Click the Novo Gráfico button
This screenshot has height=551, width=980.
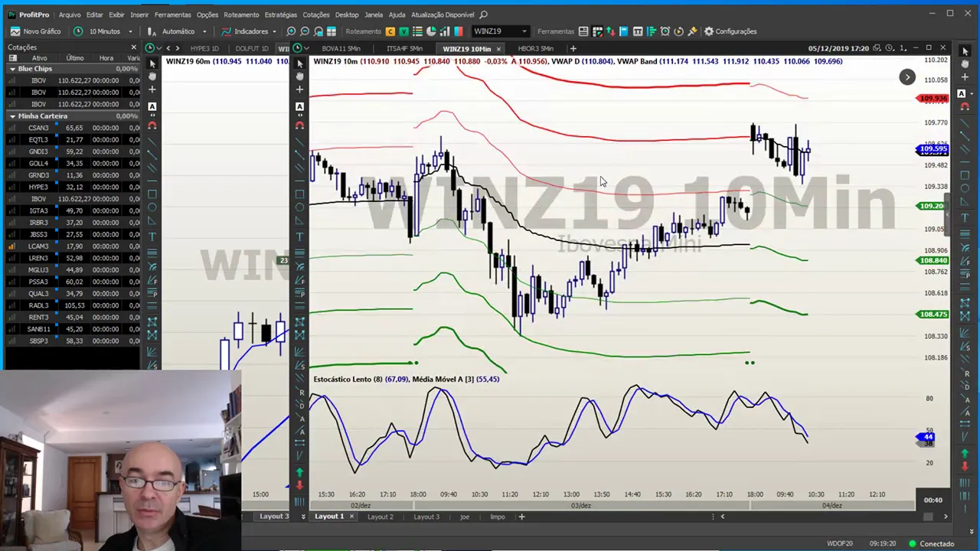[35, 31]
